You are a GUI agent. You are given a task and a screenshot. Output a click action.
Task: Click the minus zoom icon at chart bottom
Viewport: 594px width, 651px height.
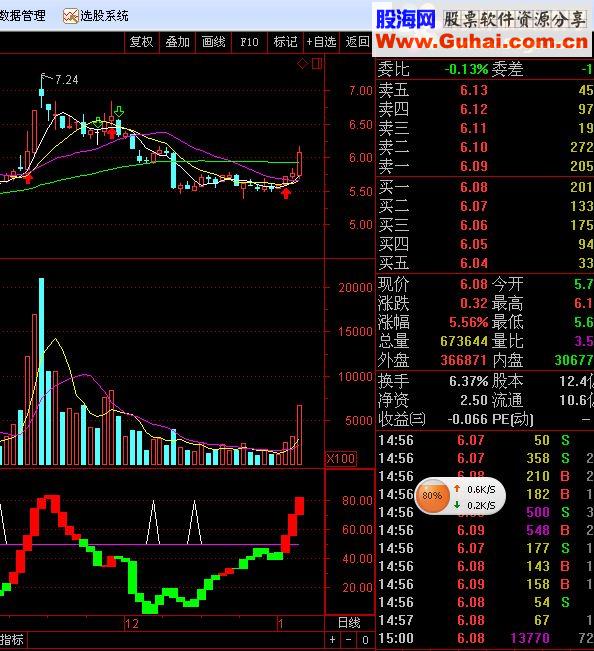(349, 640)
